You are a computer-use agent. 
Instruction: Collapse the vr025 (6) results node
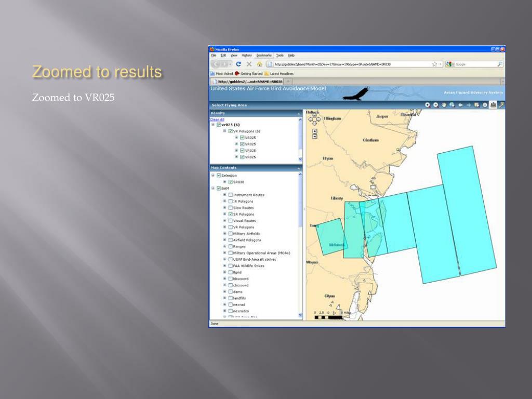(213, 125)
